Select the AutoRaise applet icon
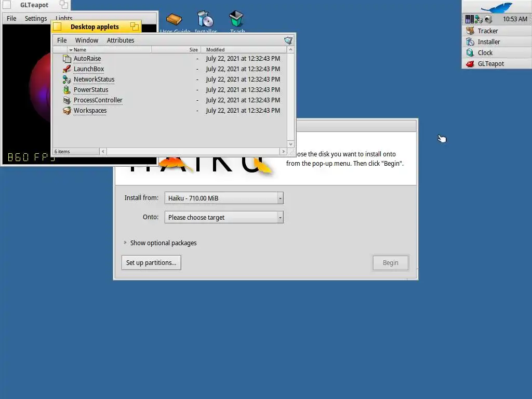The width and height of the screenshot is (532, 399). [67, 59]
